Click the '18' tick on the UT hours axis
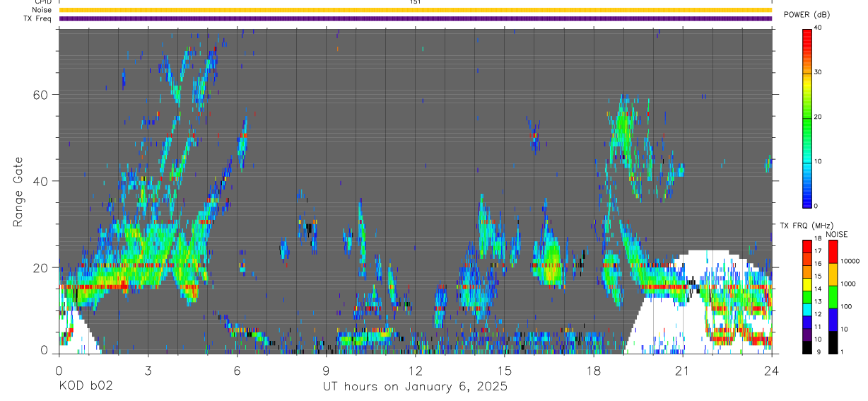 [594, 370]
